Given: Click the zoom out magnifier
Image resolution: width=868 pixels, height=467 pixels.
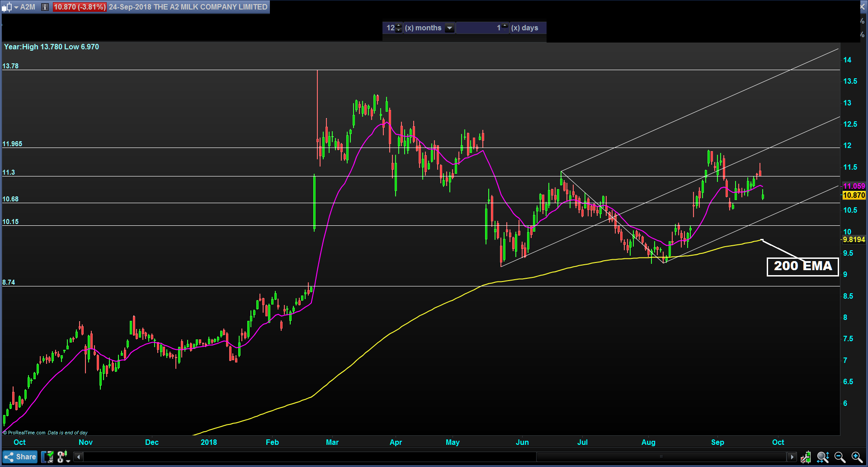Looking at the screenshot, I should pos(840,457).
